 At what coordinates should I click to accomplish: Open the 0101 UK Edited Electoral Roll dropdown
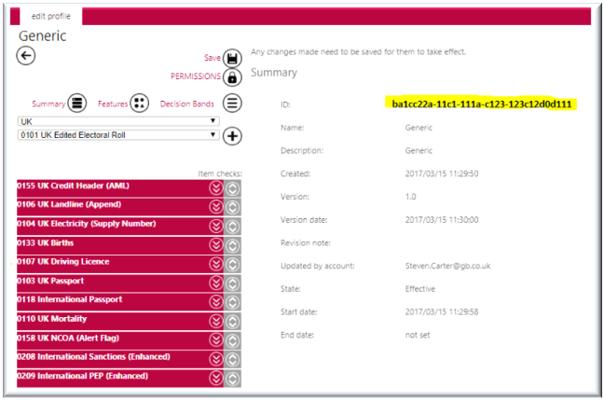tap(118, 135)
